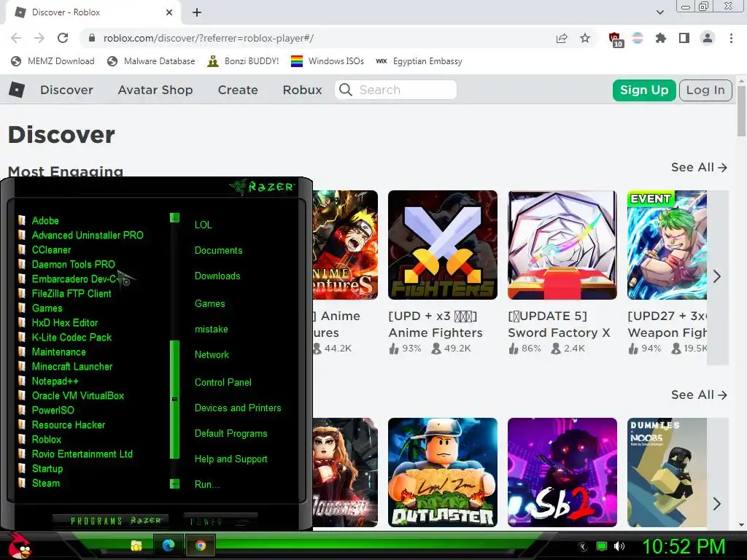Open Minecraft Launcher folder
Viewport: 747px width, 560px height.
tap(65, 366)
